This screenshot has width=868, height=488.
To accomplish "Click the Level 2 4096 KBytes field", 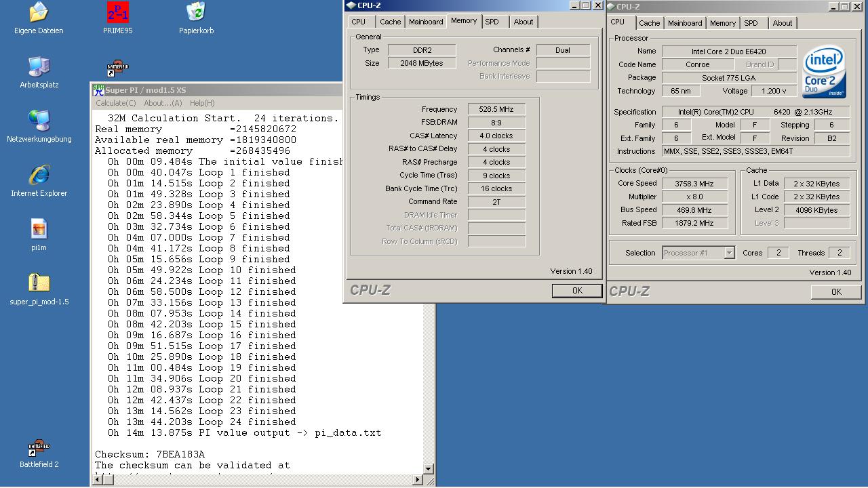I will point(817,210).
